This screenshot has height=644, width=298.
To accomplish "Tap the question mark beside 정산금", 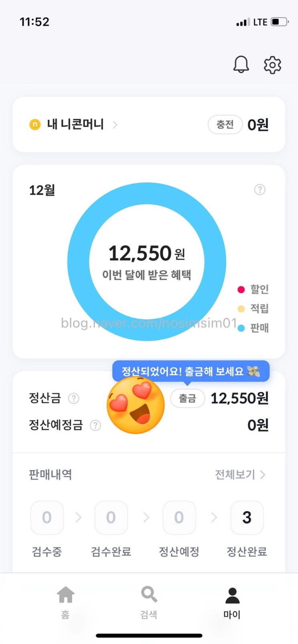I will pyautogui.click(x=74, y=398).
